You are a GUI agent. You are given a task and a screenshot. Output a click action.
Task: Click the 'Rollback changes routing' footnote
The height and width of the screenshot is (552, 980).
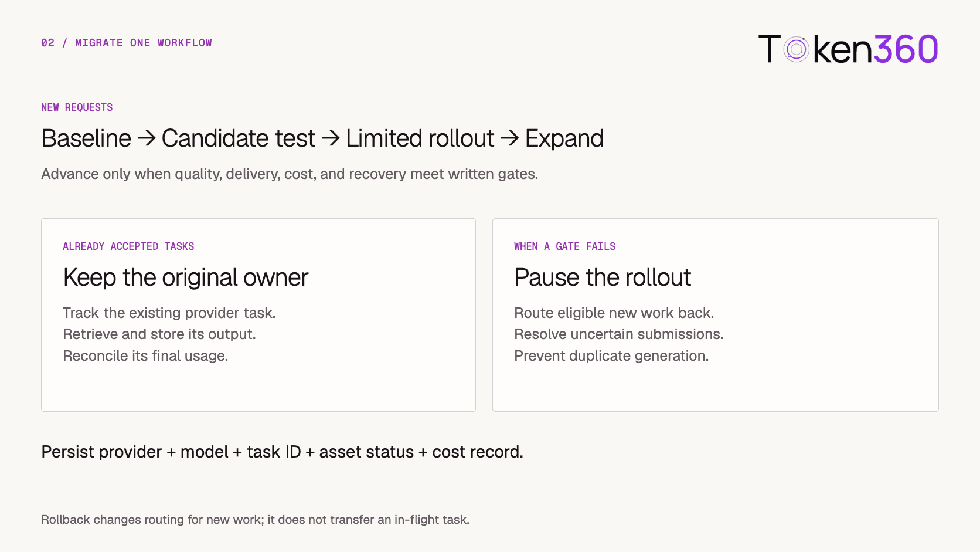click(x=255, y=520)
